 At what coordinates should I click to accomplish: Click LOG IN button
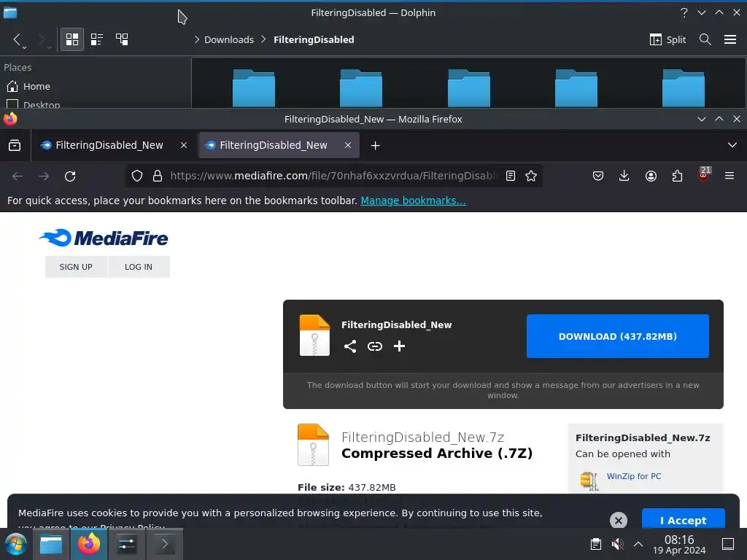[139, 267]
